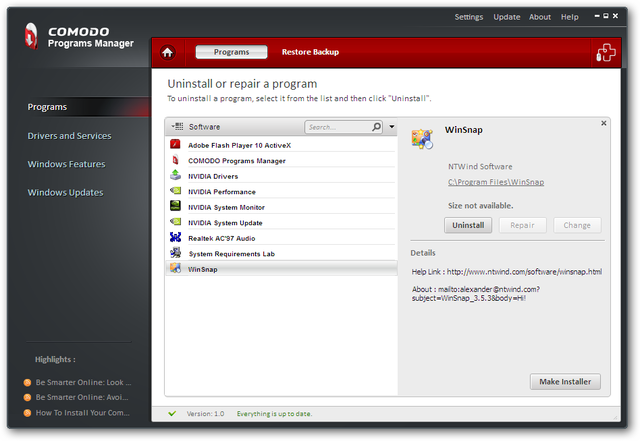The height and width of the screenshot is (441, 640).
Task: Select NVIDIA System Update in the list
Action: [x=281, y=222]
